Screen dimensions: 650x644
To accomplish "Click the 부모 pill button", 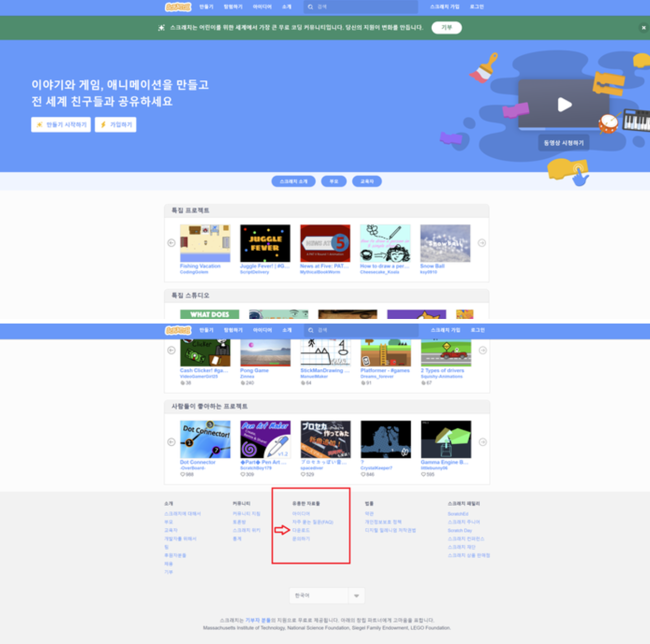I will click(334, 182).
